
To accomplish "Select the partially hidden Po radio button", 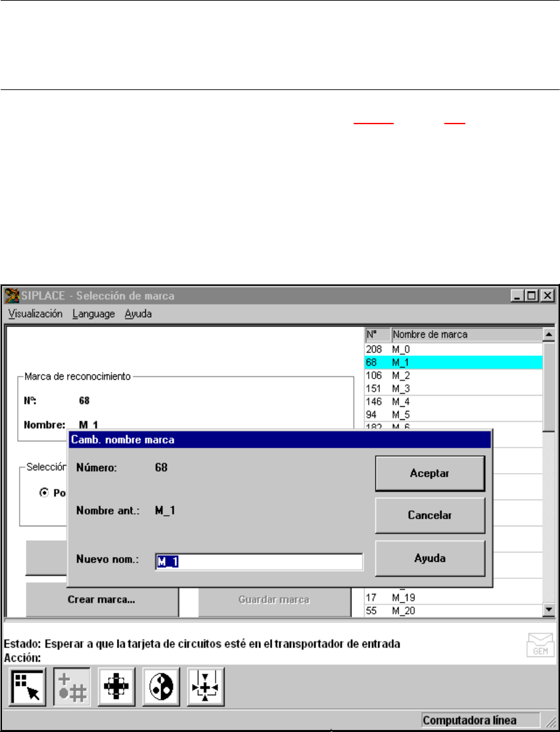I will coord(44,493).
